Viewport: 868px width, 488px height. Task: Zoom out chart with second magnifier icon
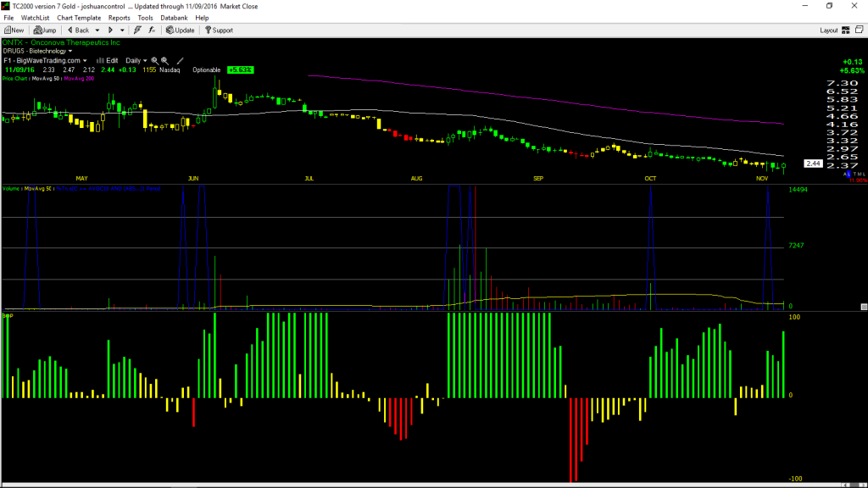pyautogui.click(x=165, y=61)
